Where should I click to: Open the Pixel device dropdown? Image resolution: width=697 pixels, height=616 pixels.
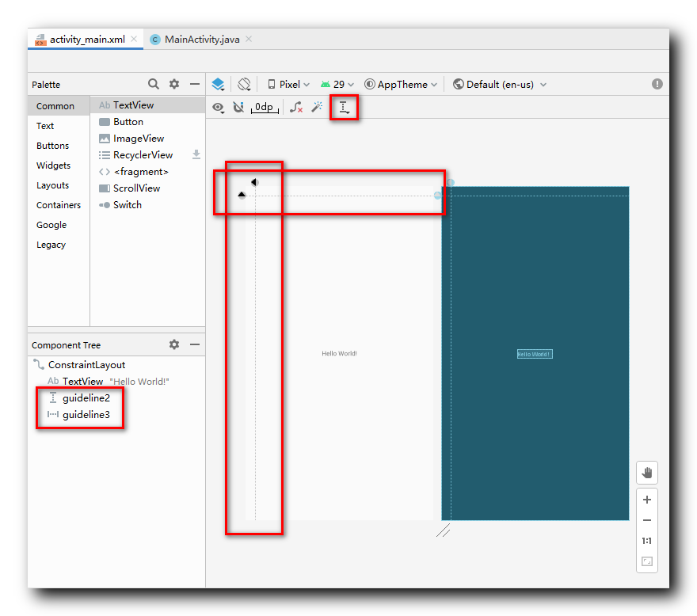(288, 85)
